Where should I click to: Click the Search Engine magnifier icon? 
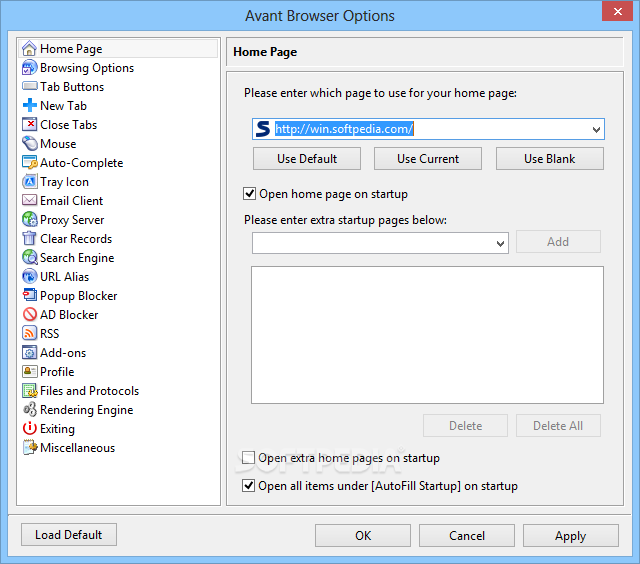coord(29,258)
